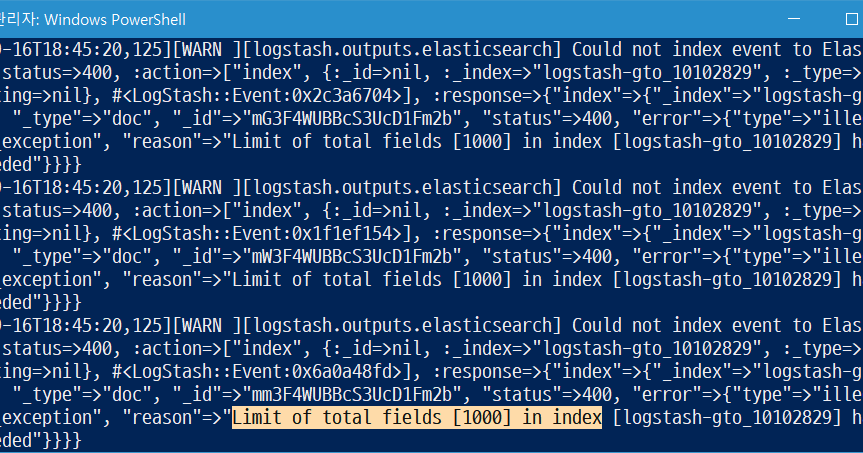Click the first 'Could not index event' message
This screenshot has width=863, height=453.
point(677,50)
